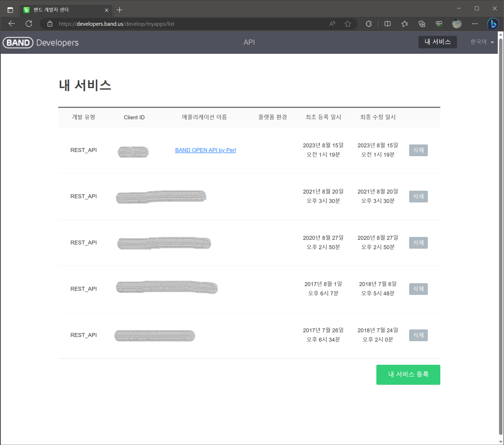
Task: Open Settings and more menu
Action: (475, 24)
